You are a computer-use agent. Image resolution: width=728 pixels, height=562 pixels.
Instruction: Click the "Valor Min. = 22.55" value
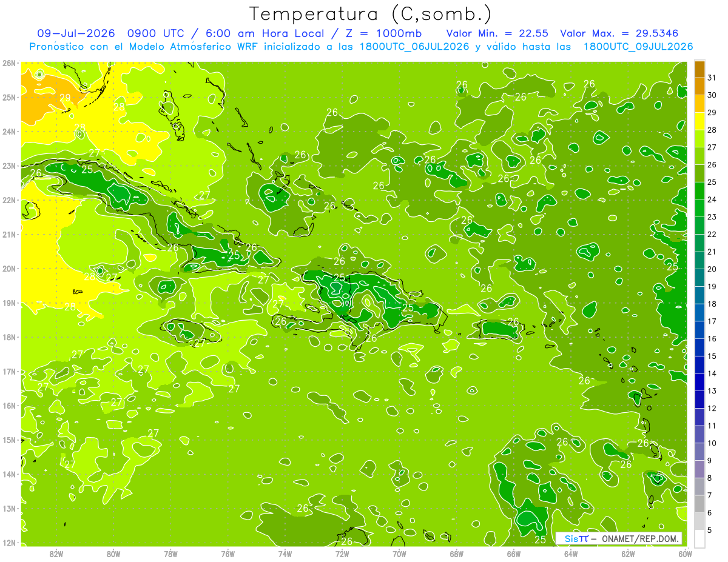(x=497, y=33)
